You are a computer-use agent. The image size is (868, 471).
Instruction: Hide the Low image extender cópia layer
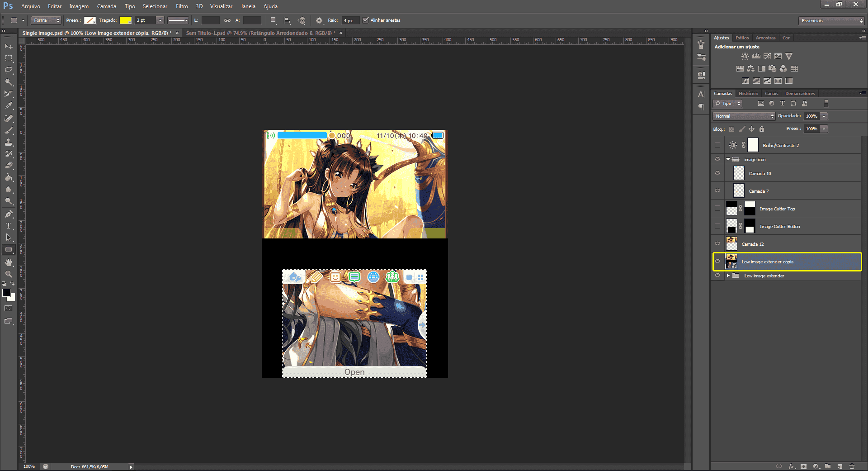[717, 262]
